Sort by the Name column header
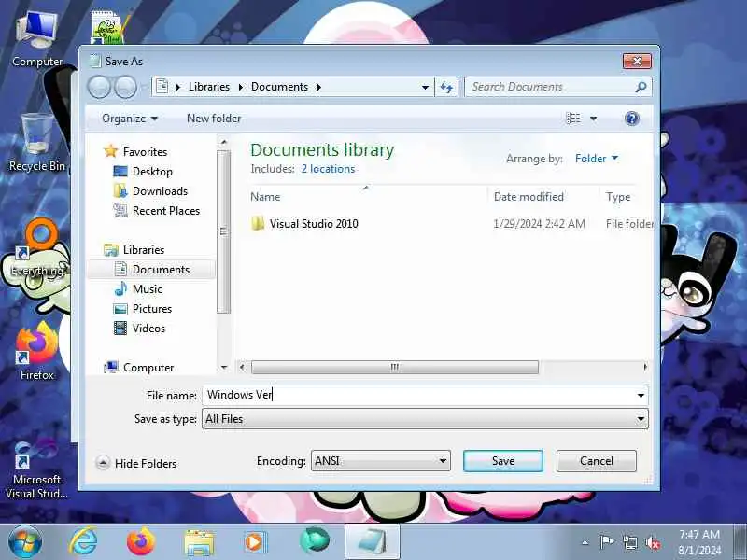Screen dimensions: 747x560 pyautogui.click(x=265, y=197)
